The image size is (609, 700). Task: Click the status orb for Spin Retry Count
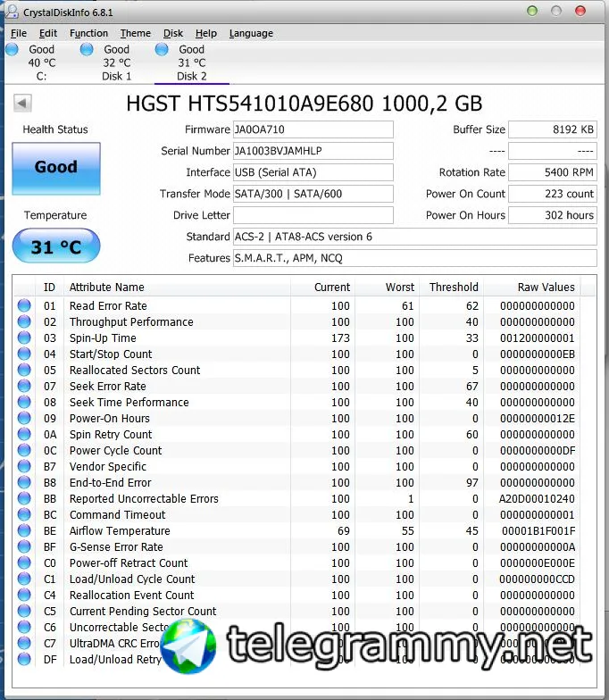24,434
